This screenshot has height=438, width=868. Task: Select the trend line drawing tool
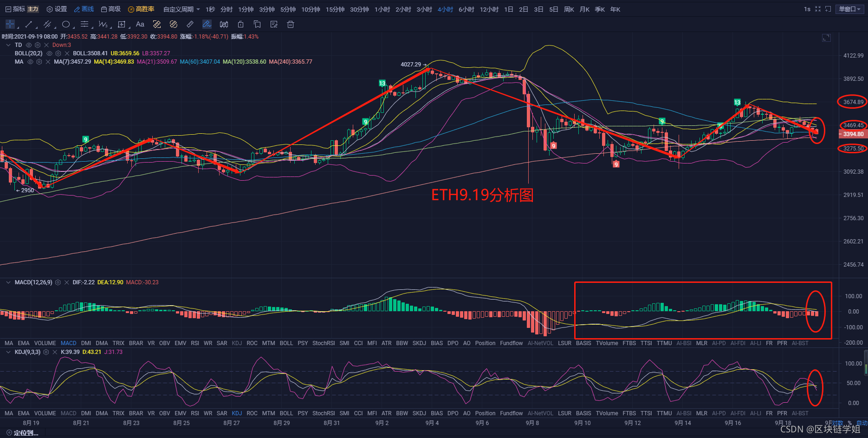[x=28, y=24]
